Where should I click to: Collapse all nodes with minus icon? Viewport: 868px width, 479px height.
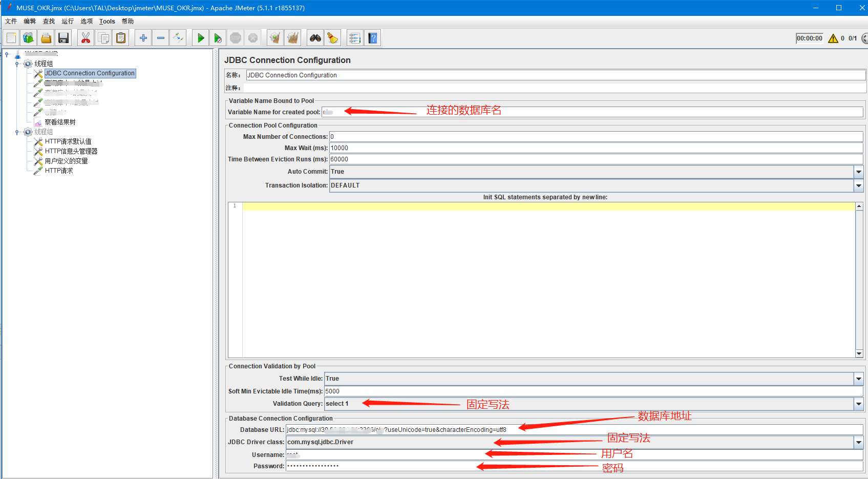click(161, 38)
